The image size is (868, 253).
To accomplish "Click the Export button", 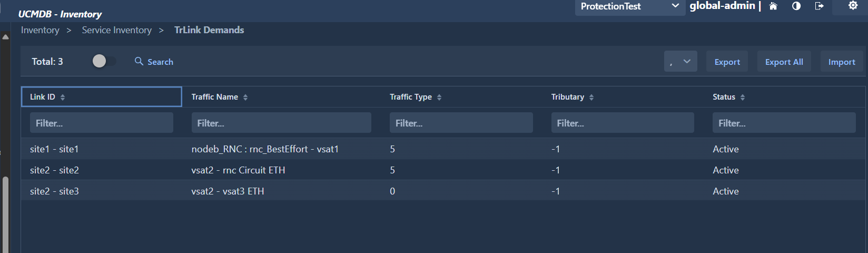I will [727, 62].
